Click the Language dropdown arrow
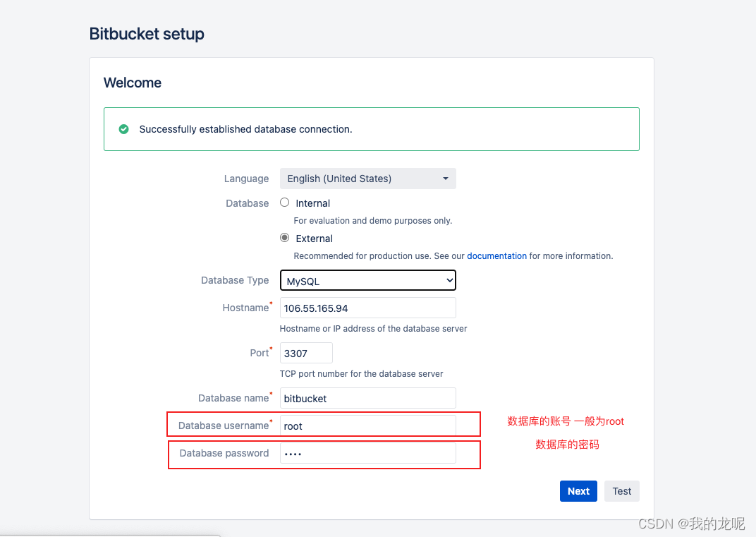Viewport: 756px width, 537px height. (x=446, y=179)
